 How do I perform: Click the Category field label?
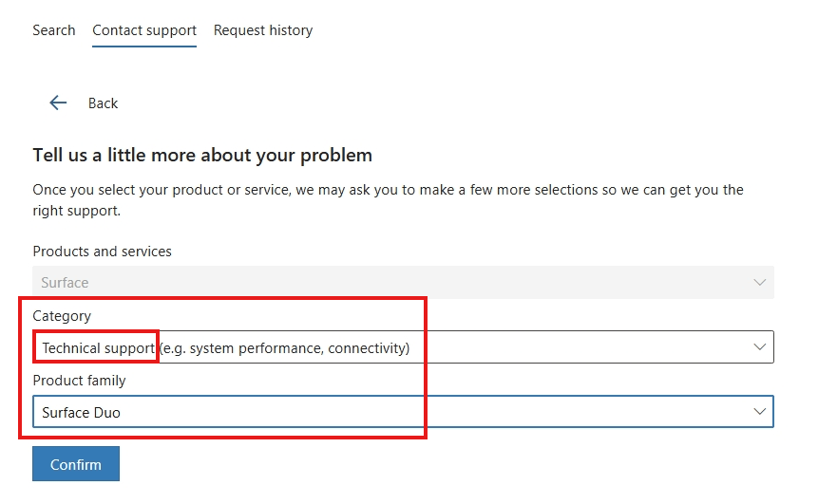point(62,316)
